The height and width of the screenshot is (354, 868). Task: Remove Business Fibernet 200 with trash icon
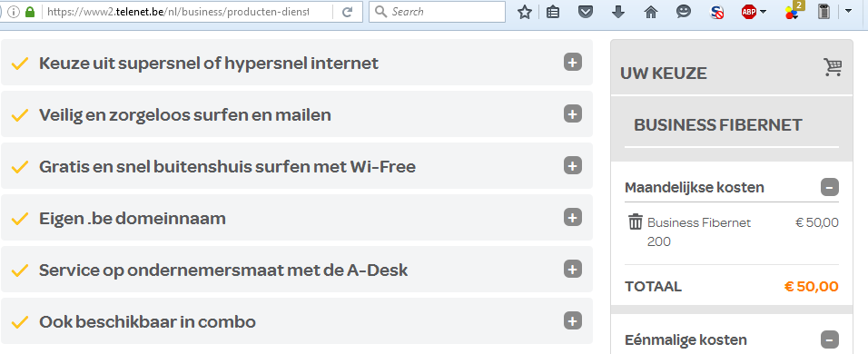coord(635,221)
